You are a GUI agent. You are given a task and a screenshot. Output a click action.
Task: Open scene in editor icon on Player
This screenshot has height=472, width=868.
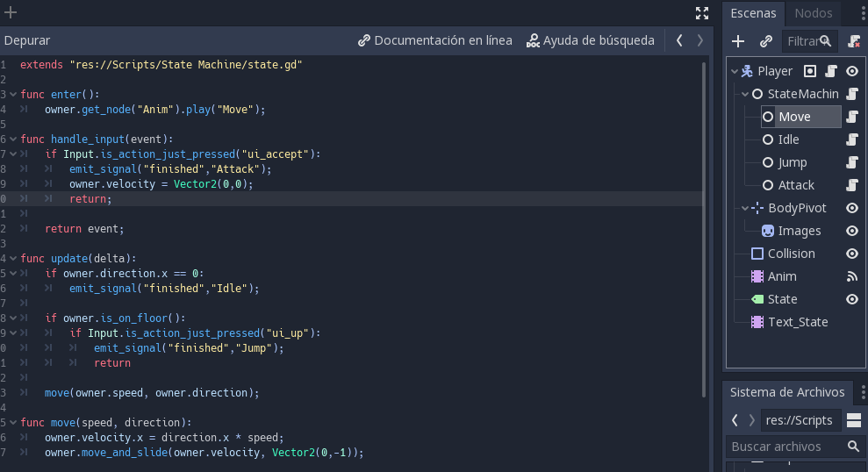(x=810, y=71)
